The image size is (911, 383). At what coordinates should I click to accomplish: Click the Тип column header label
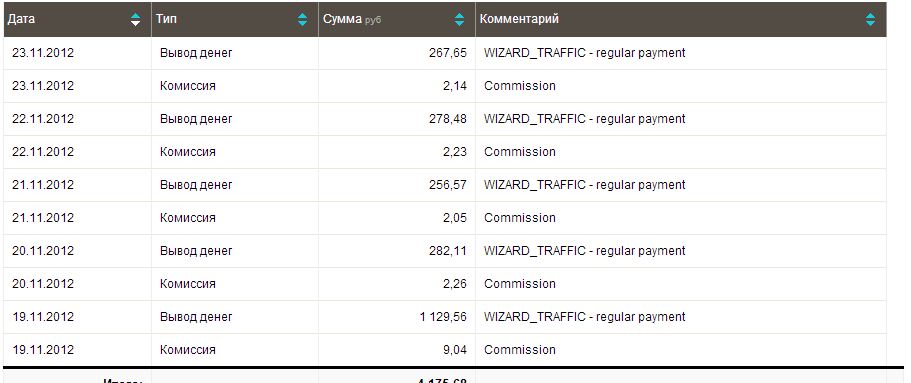pyautogui.click(x=166, y=19)
